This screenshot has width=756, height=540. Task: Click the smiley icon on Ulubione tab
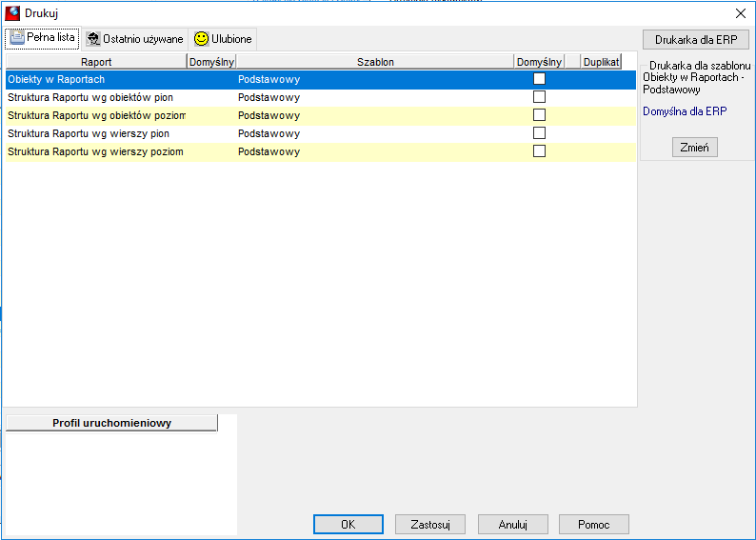[201, 39]
